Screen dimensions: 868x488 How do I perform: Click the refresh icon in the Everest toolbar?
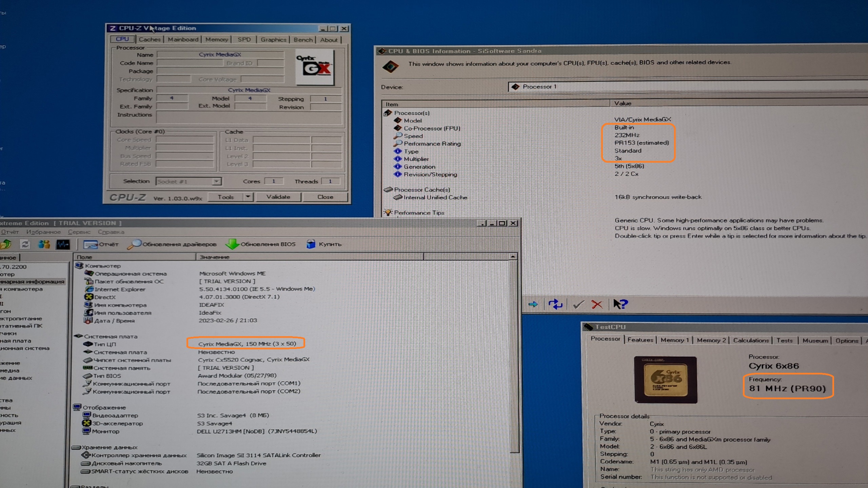(25, 244)
